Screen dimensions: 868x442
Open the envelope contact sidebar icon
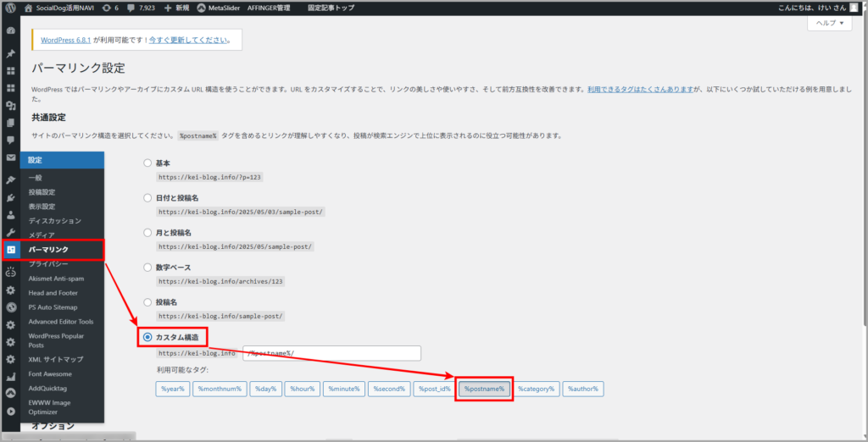[10, 157]
